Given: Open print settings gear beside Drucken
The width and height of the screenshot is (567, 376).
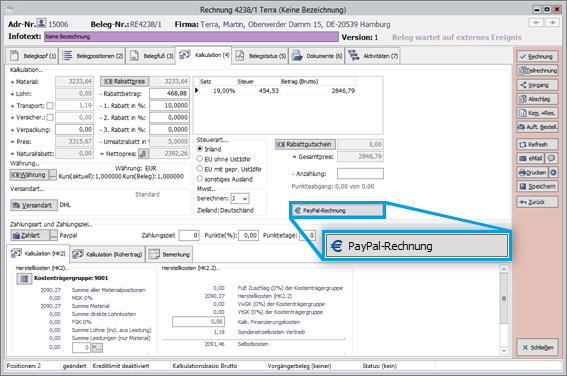Looking at the screenshot, I should coord(553,172).
